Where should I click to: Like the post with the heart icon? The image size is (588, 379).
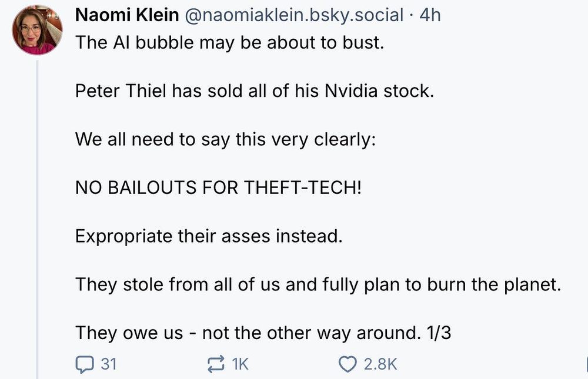tap(348, 364)
